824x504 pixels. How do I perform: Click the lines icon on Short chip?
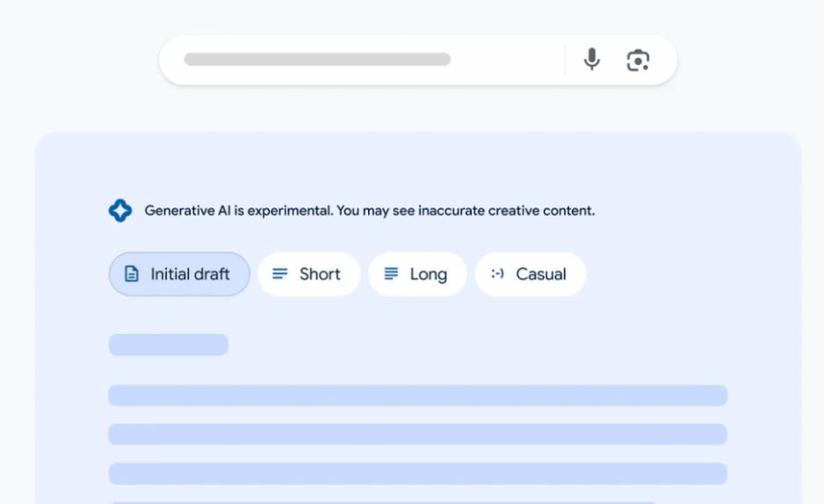click(x=280, y=274)
